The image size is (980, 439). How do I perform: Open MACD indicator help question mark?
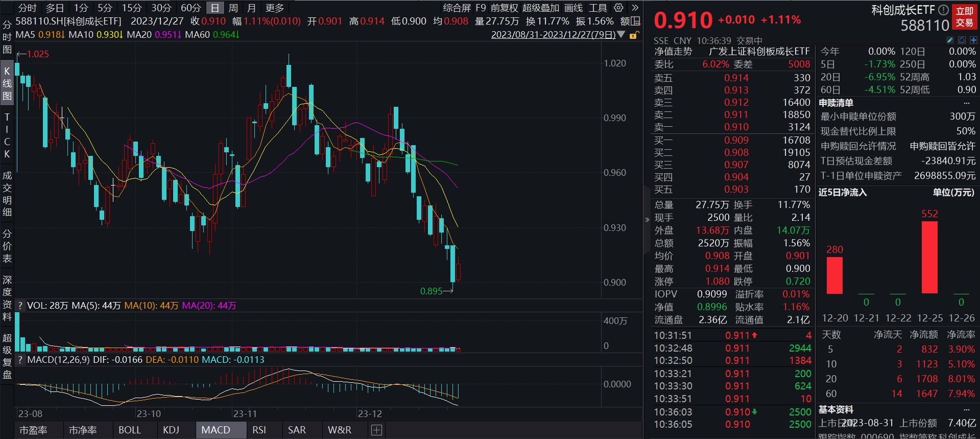(20, 360)
